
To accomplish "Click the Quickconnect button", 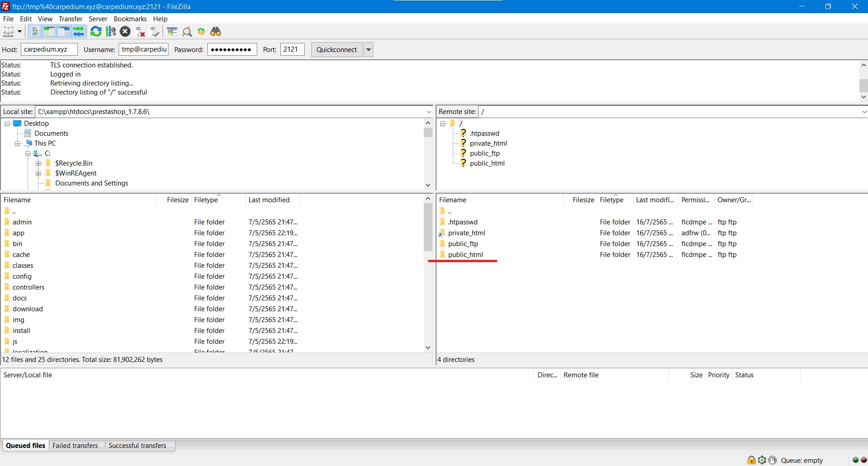I will tap(336, 50).
